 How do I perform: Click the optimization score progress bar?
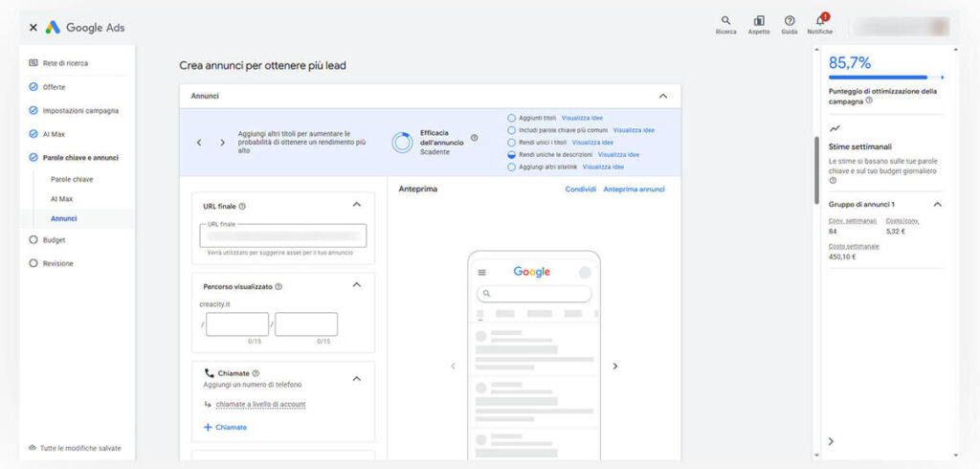(886, 78)
